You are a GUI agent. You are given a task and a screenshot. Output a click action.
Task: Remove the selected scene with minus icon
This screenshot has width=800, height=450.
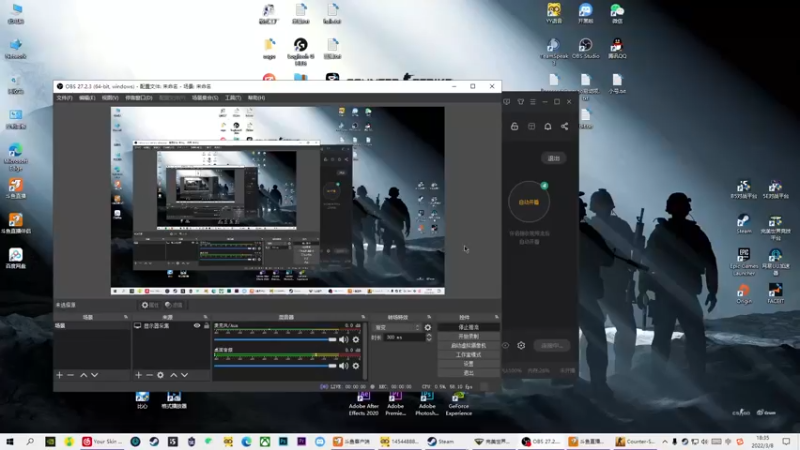tap(70, 375)
